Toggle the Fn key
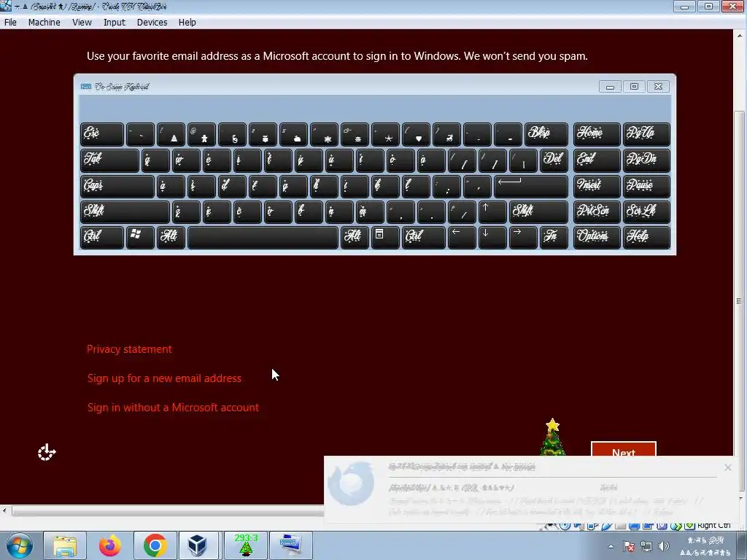This screenshot has height=560, width=747. pyautogui.click(x=554, y=237)
